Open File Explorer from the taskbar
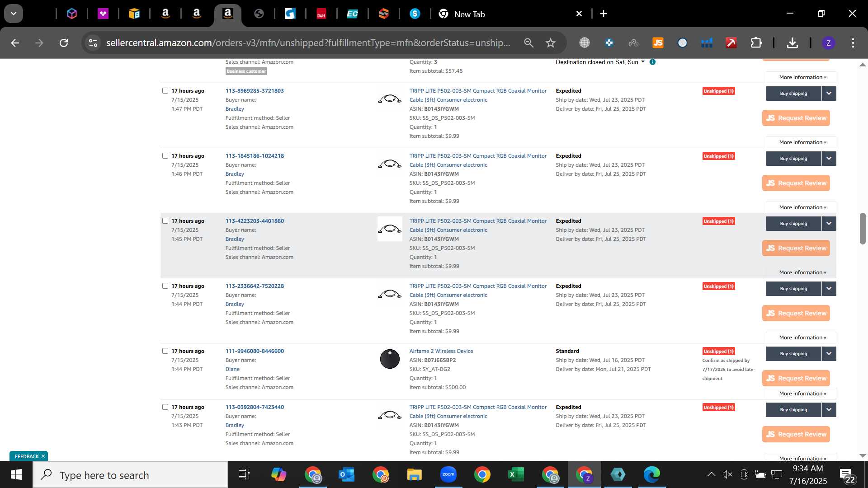This screenshot has height=488, width=868. (414, 475)
